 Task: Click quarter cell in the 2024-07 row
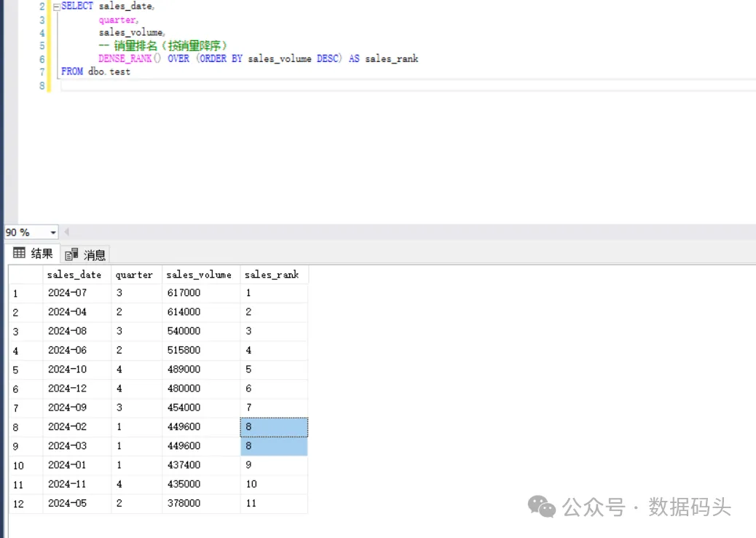[x=136, y=293]
